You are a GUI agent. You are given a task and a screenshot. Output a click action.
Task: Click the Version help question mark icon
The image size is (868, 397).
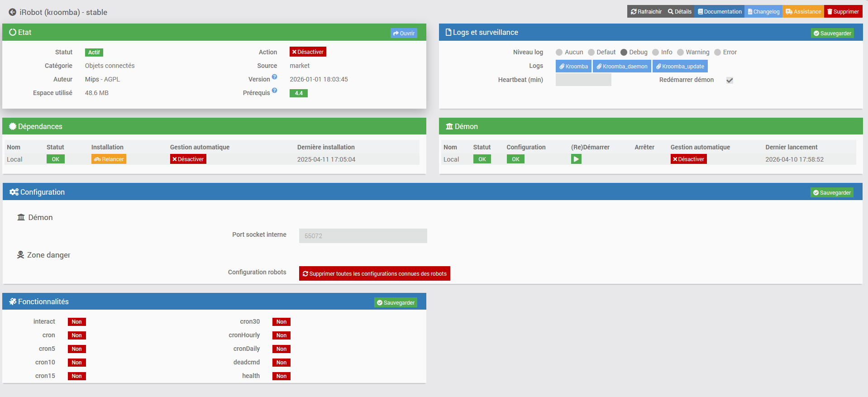point(274,77)
